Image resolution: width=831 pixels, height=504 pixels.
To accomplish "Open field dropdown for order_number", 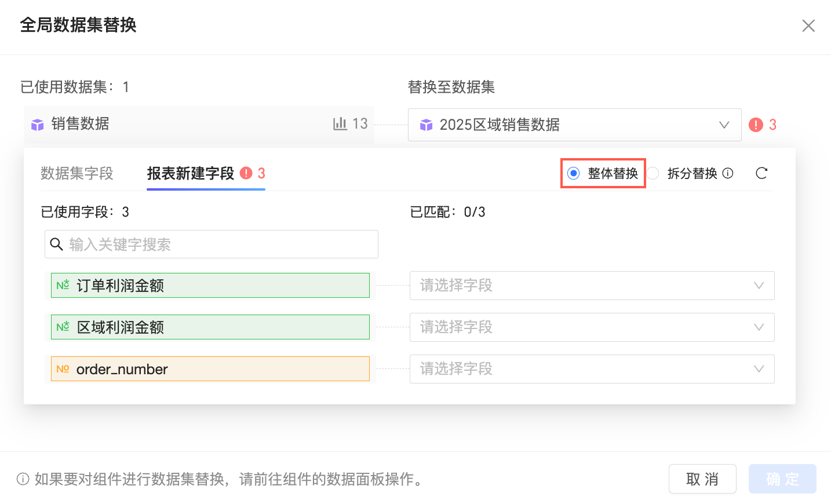I will tap(592, 369).
